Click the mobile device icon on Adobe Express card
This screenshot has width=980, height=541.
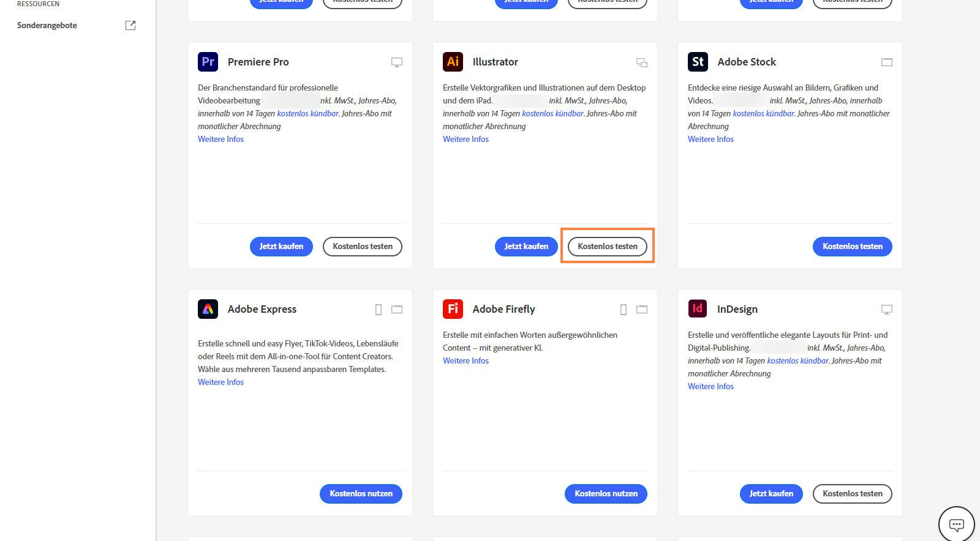379,310
